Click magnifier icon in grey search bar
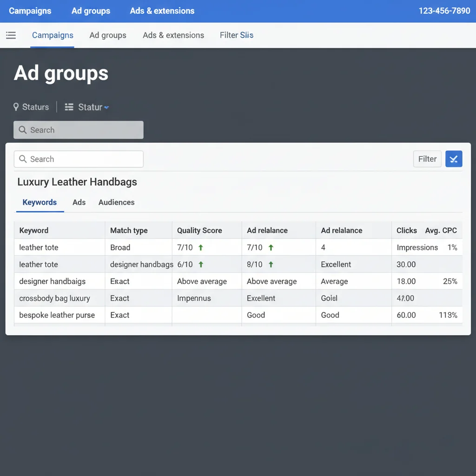The image size is (476, 476). click(23, 130)
